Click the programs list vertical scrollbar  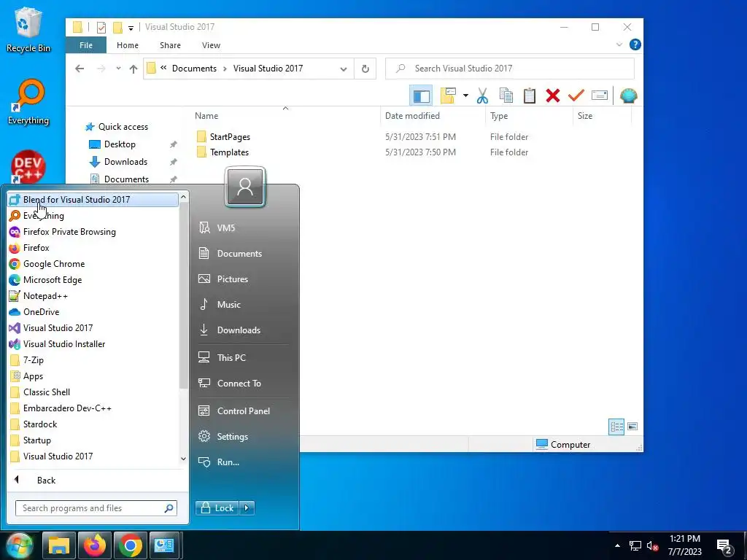tap(183, 295)
